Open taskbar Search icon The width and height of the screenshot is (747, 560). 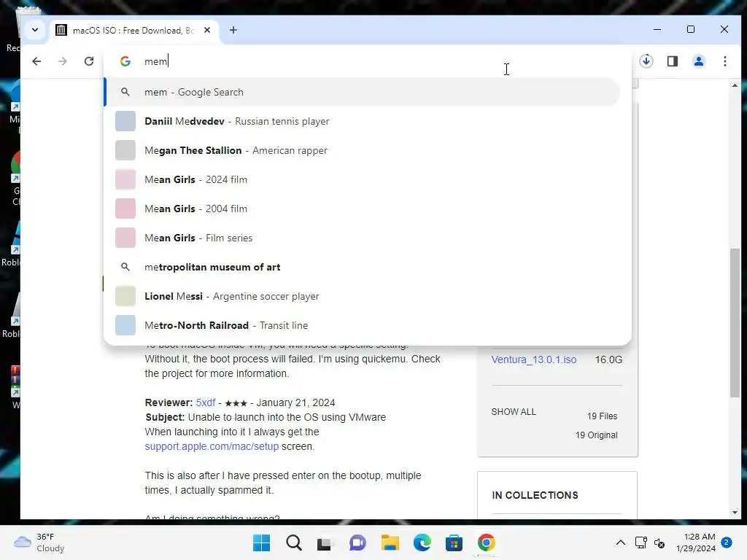(293, 542)
